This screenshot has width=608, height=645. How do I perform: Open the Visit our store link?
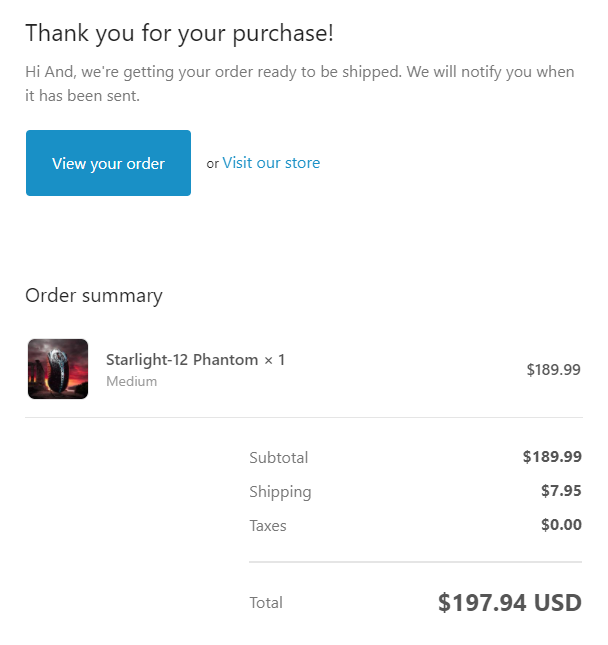point(271,163)
